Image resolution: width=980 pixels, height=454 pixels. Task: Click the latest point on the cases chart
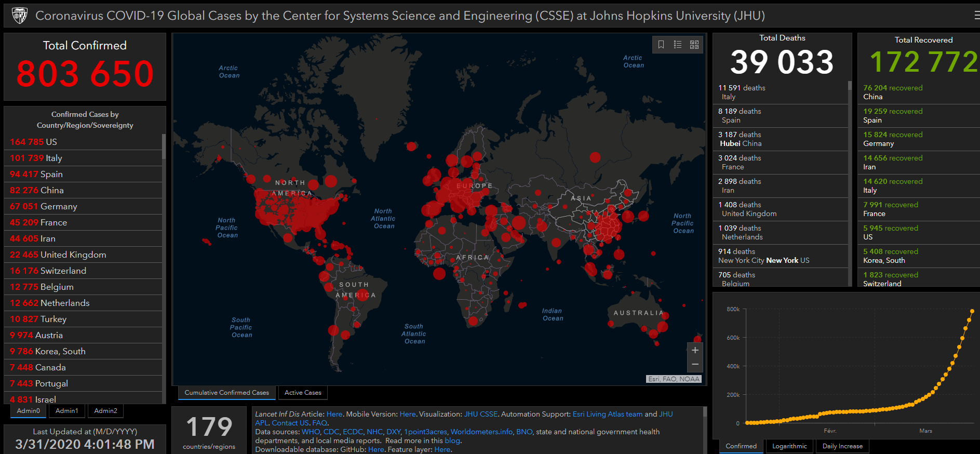click(x=972, y=311)
